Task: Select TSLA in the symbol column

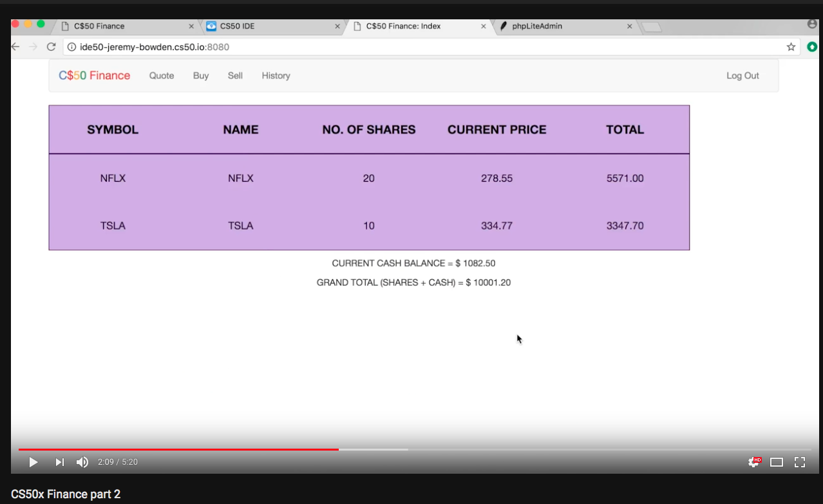Action: 113,226
